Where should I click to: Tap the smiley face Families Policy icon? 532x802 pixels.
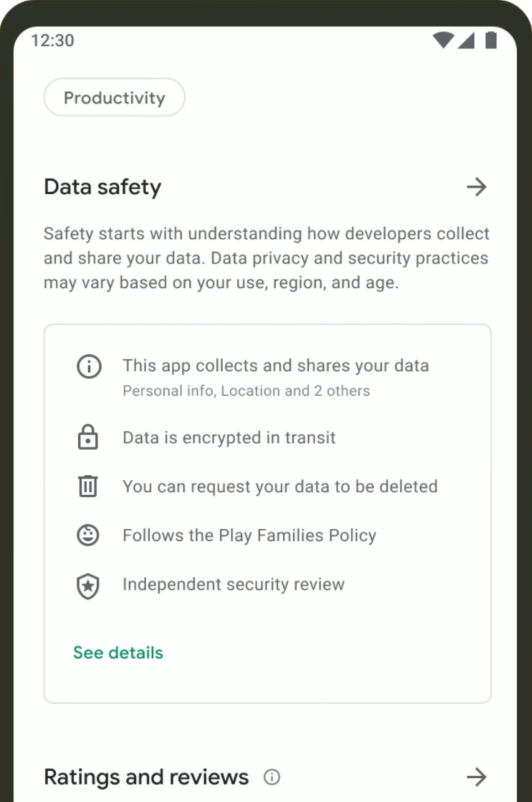coord(88,535)
